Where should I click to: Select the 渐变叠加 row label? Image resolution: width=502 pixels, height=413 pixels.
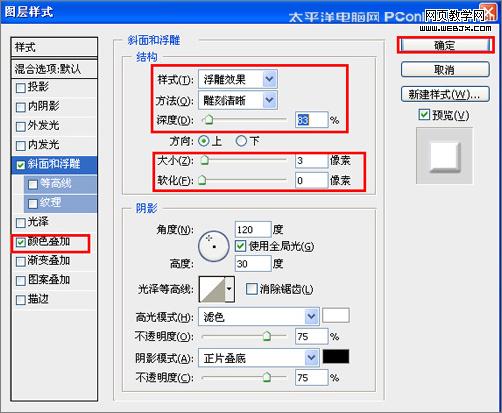(49, 261)
